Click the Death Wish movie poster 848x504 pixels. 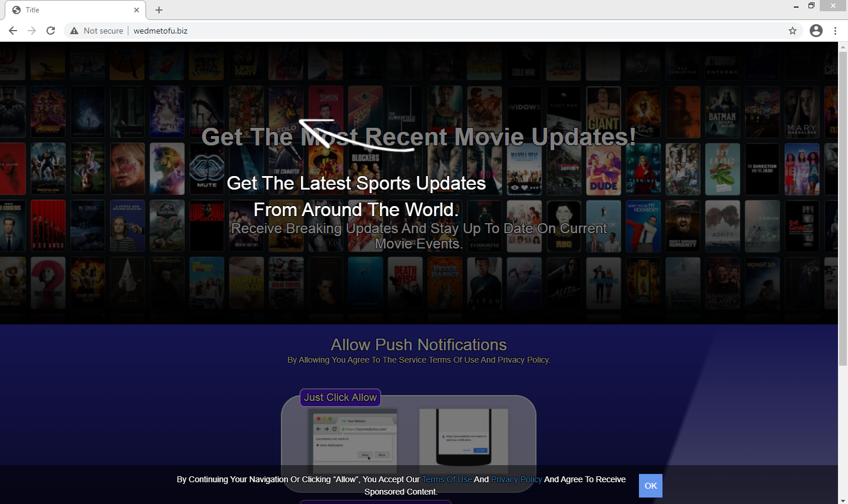(x=405, y=283)
